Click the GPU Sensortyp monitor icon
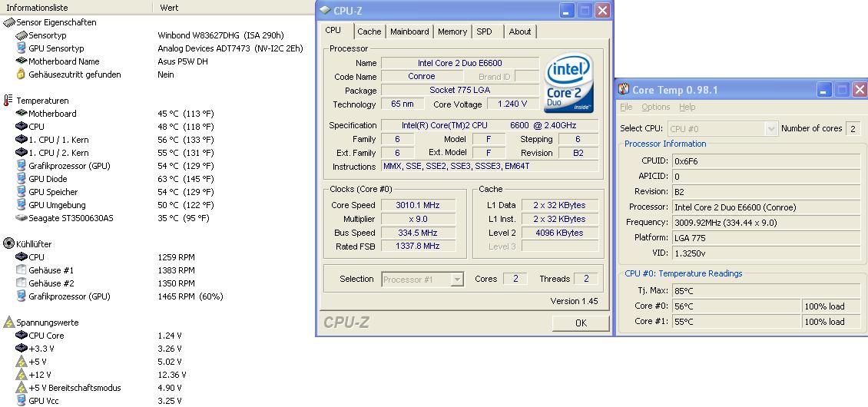 coord(22,48)
